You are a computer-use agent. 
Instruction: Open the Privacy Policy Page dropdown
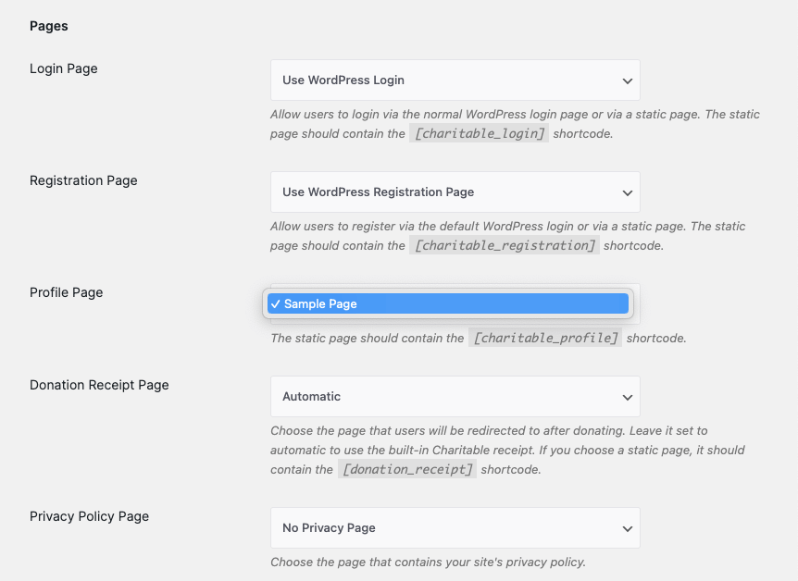[x=455, y=528]
